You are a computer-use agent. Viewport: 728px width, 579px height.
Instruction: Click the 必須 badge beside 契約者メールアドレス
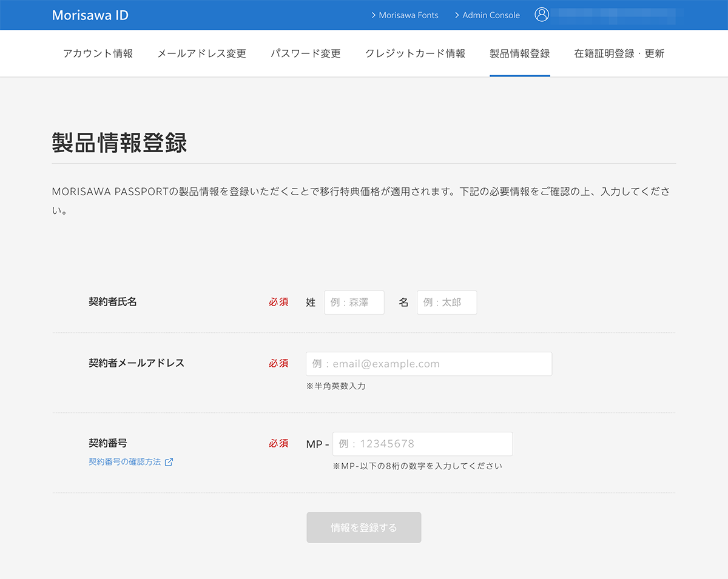(278, 363)
